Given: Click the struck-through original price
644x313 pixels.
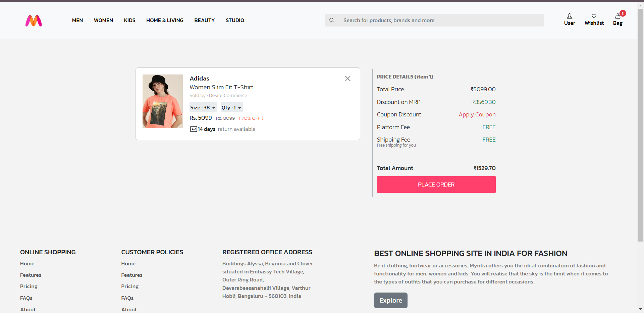Looking at the screenshot, I should (x=225, y=118).
